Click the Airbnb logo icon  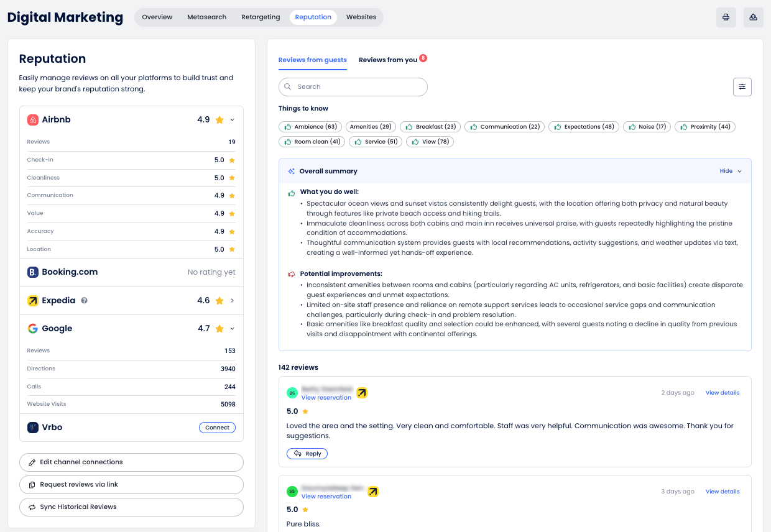(33, 120)
